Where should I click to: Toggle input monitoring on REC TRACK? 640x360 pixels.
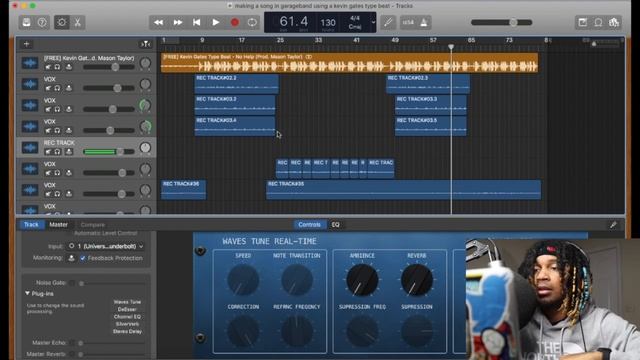69,151
